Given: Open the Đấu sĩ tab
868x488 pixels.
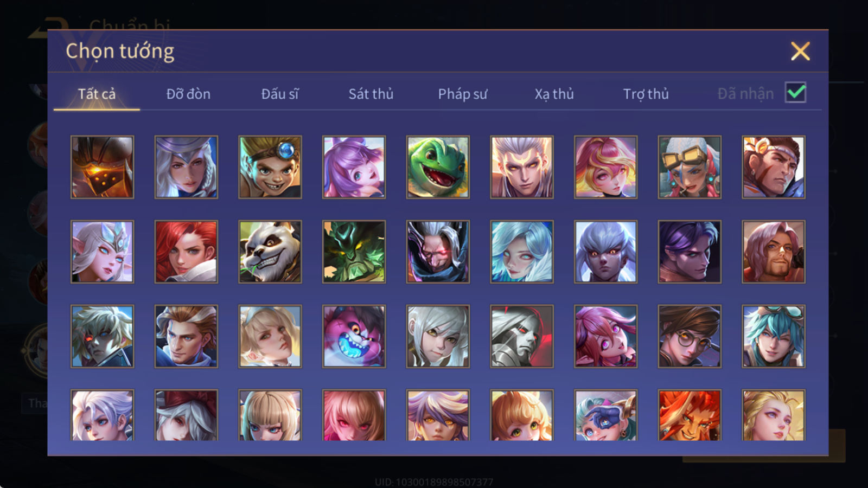Looking at the screenshot, I should (x=280, y=94).
